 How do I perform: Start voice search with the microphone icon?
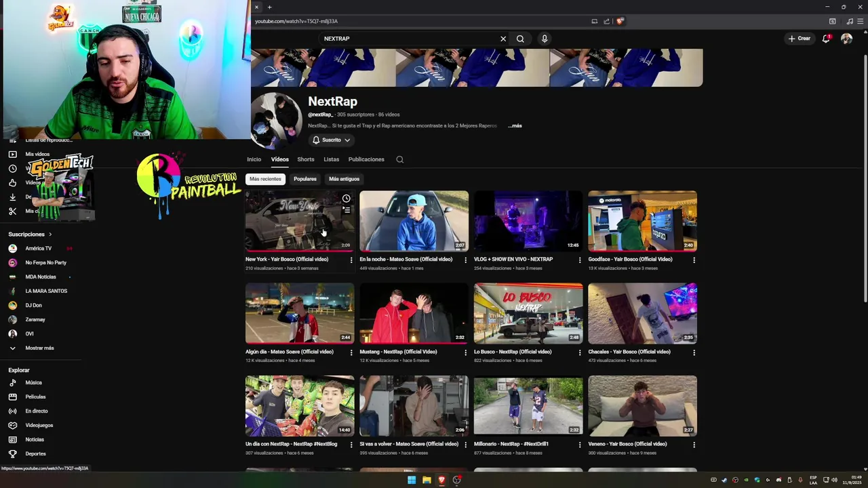pyautogui.click(x=544, y=39)
